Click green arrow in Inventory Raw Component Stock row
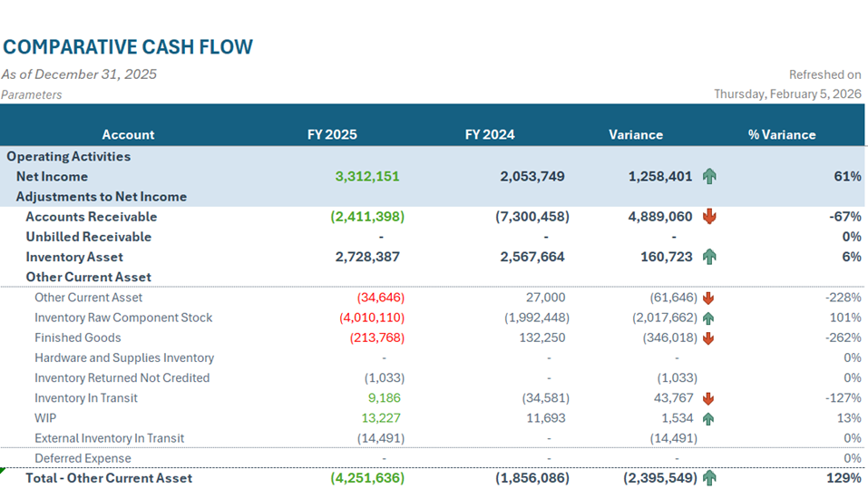This screenshot has height=489, width=868. (x=708, y=318)
